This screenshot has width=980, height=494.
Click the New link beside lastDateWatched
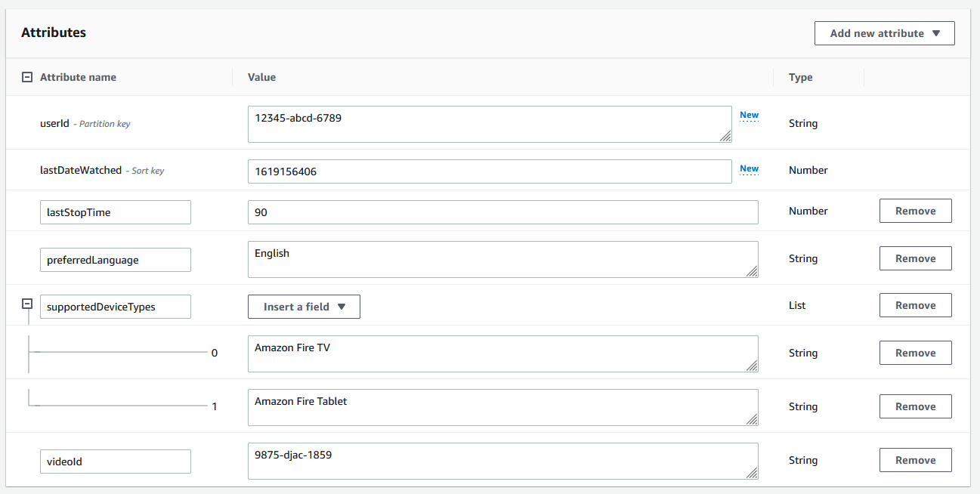(x=749, y=168)
